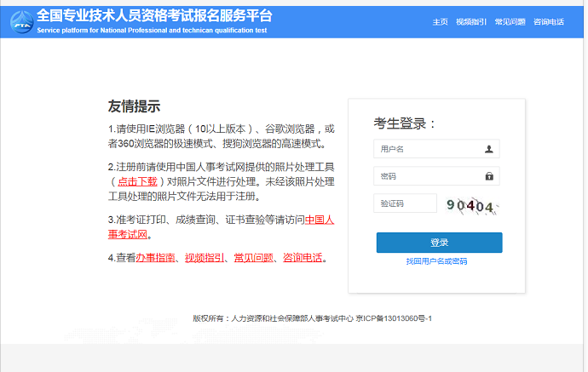Open the 常见问题 header menu item
Image resolution: width=588 pixels, height=372 pixels.
[x=510, y=22]
